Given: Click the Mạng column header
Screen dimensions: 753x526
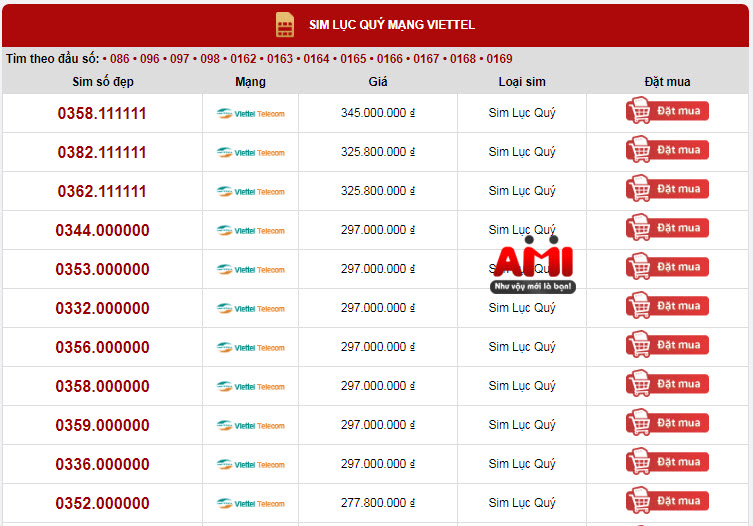Looking at the screenshot, I should coord(250,82).
